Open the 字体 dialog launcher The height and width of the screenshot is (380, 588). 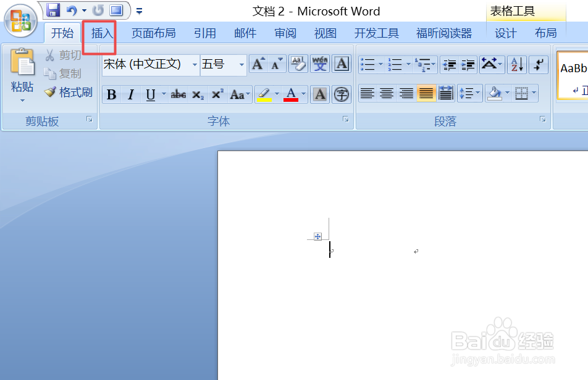346,119
